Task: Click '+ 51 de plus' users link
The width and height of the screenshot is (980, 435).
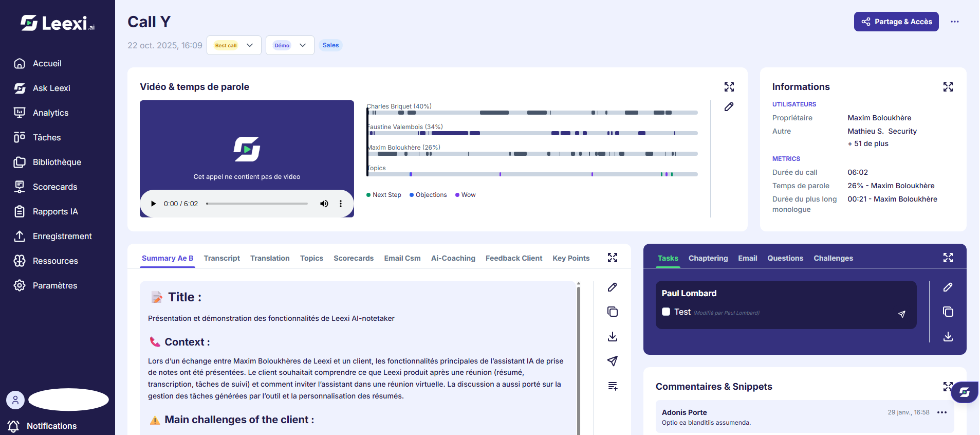Action: click(868, 143)
